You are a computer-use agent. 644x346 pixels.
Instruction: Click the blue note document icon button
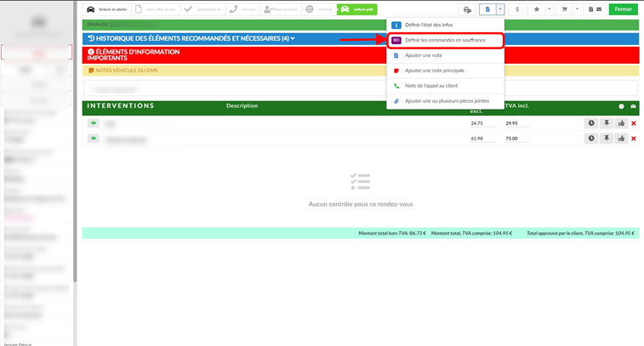487,9
